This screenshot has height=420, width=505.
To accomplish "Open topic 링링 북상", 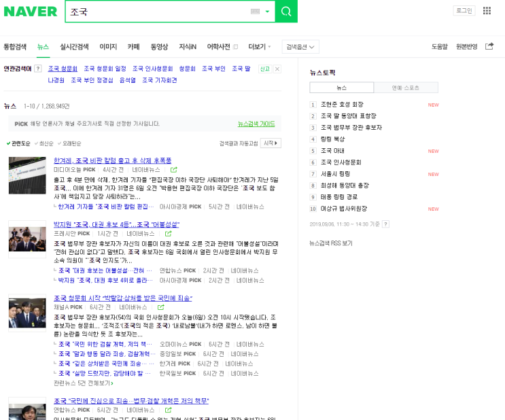I will (x=332, y=139).
